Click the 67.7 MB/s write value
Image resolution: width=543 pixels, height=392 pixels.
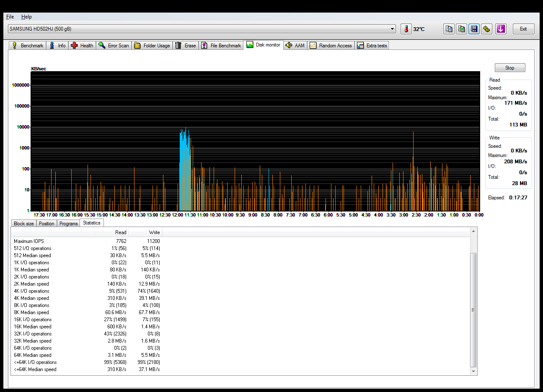[x=150, y=312]
